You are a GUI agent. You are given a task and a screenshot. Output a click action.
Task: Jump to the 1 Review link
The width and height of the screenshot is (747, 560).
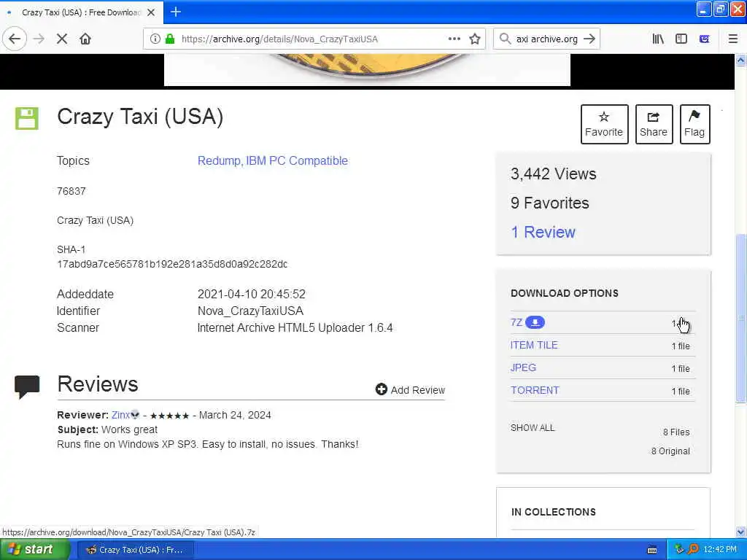543,233
